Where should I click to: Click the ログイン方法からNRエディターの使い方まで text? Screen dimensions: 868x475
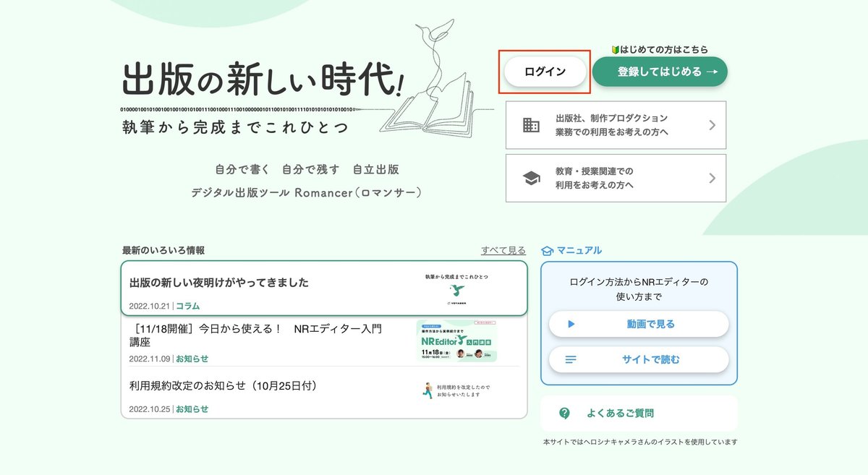pos(639,288)
